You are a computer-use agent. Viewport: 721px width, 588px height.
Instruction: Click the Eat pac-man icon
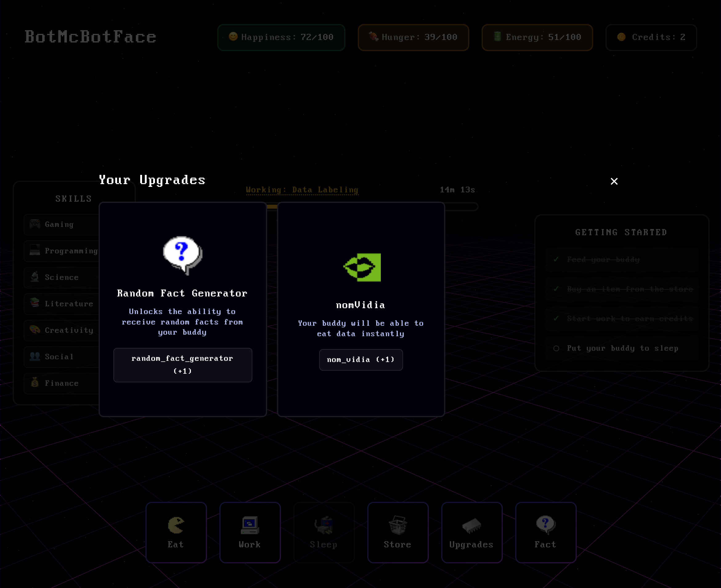(x=176, y=525)
